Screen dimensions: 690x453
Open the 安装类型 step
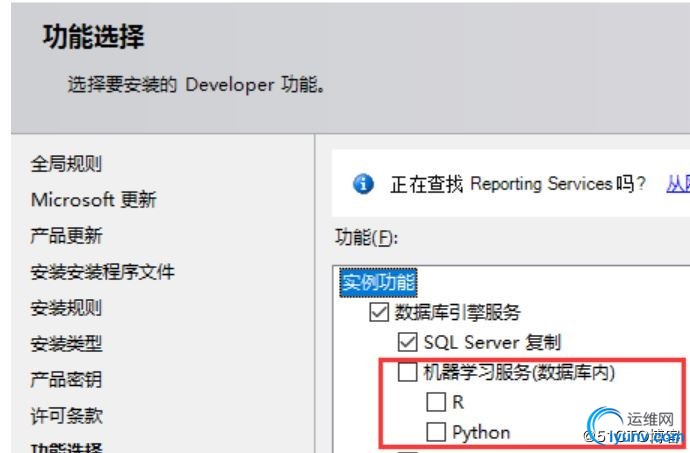pos(66,343)
